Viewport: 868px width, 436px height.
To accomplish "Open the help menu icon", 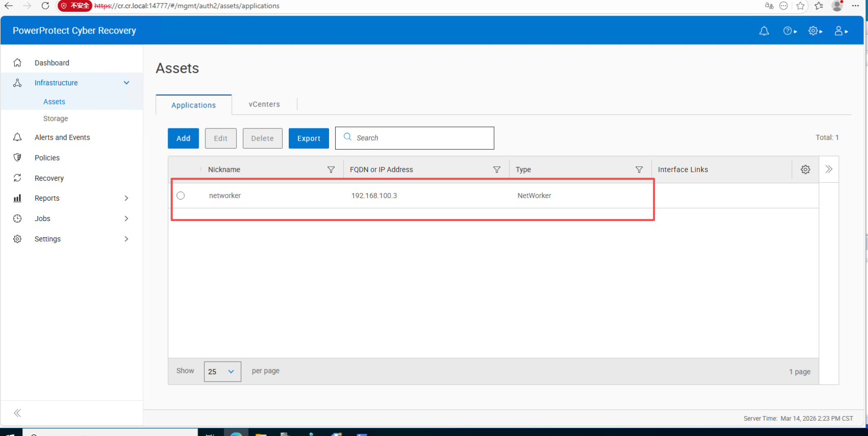I will [790, 31].
